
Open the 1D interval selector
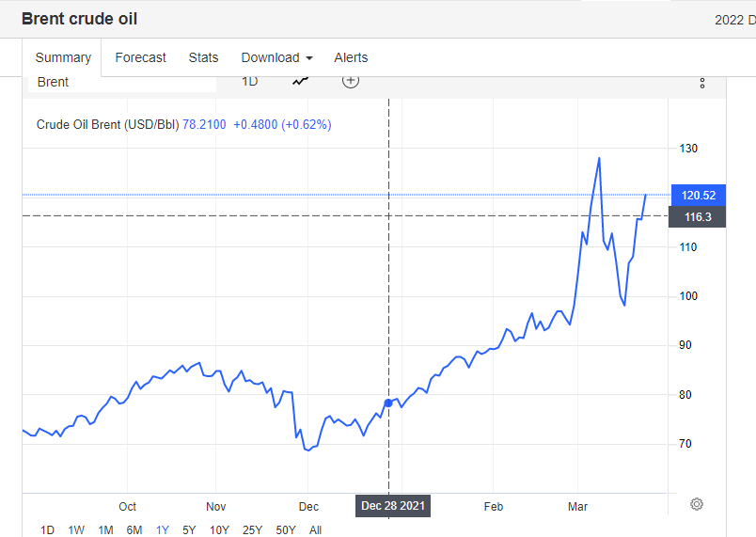pyautogui.click(x=249, y=81)
